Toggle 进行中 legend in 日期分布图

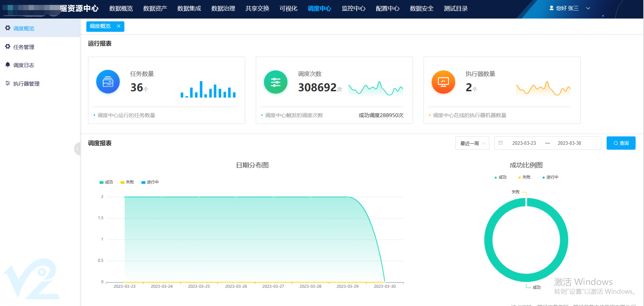[x=150, y=182]
